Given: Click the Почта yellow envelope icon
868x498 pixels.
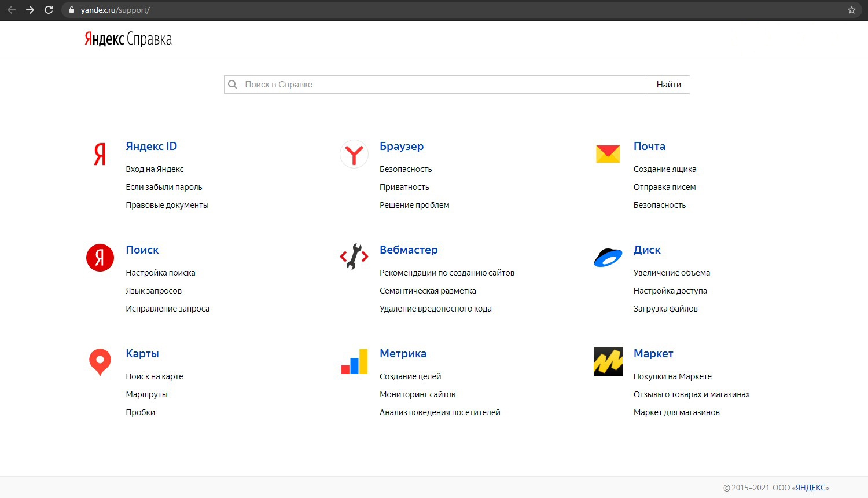Looking at the screenshot, I should click(x=608, y=154).
